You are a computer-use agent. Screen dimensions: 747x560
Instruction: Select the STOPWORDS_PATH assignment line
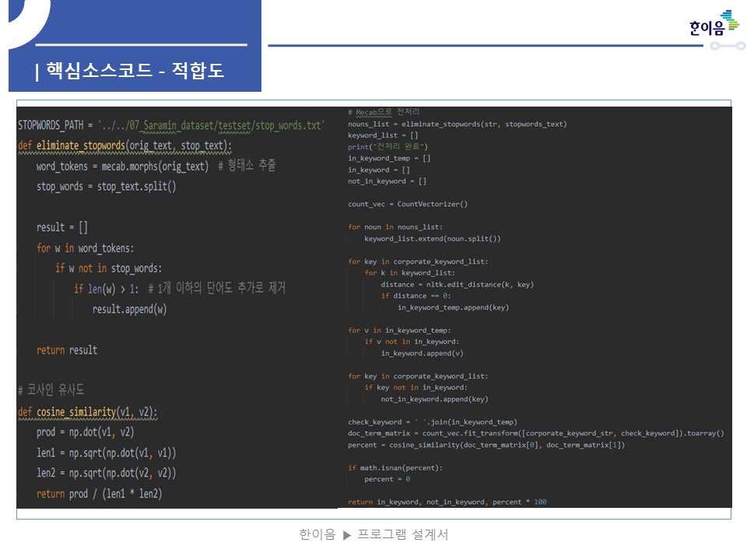coord(171,125)
